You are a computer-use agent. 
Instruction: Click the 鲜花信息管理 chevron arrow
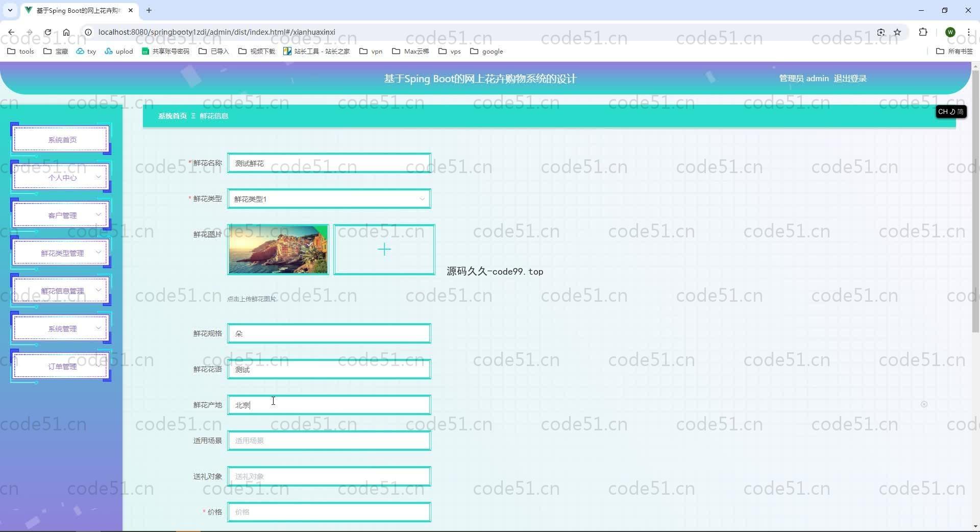pyautogui.click(x=99, y=290)
